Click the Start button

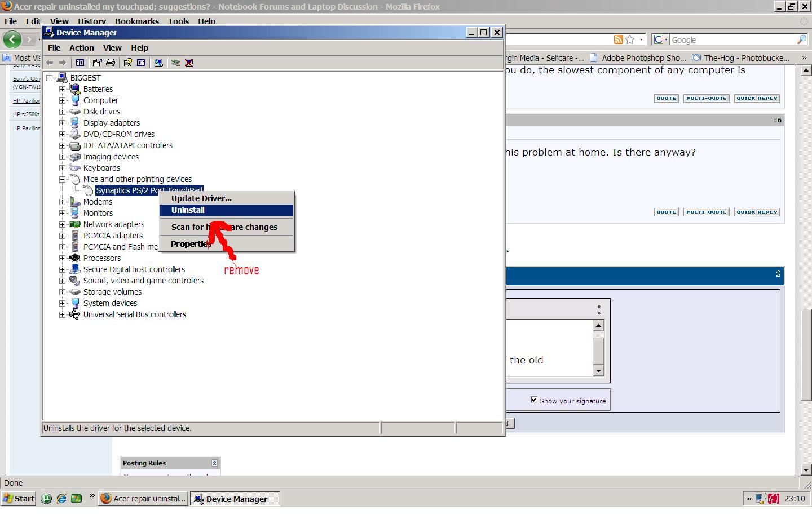[19, 499]
